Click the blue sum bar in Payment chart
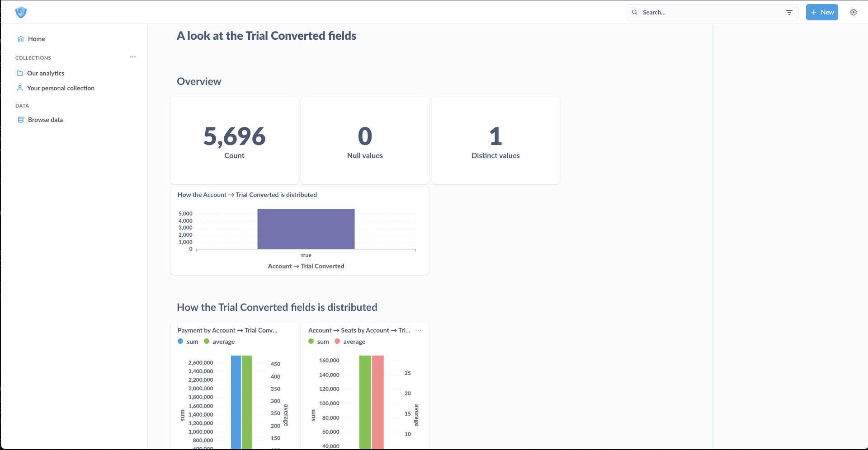 (x=236, y=402)
